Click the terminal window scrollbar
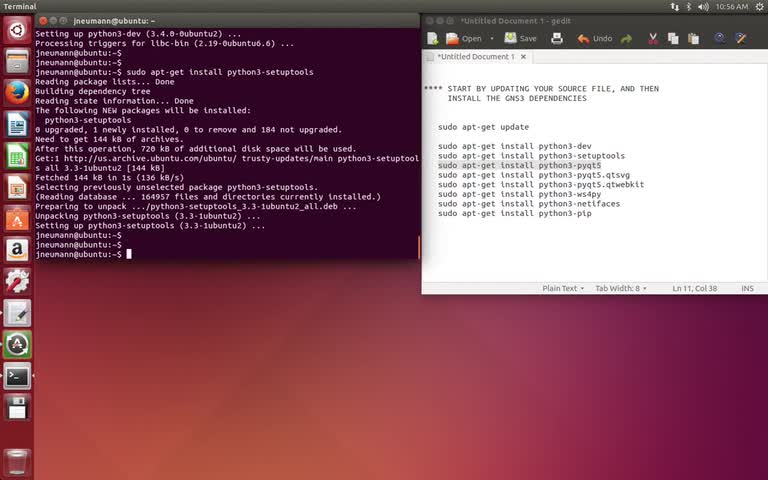 pos(419,247)
